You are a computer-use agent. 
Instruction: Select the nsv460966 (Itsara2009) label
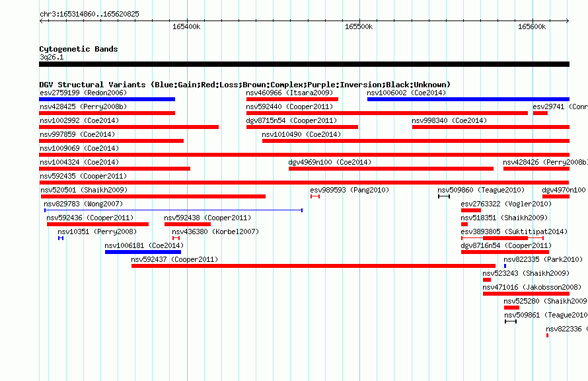click(x=289, y=93)
